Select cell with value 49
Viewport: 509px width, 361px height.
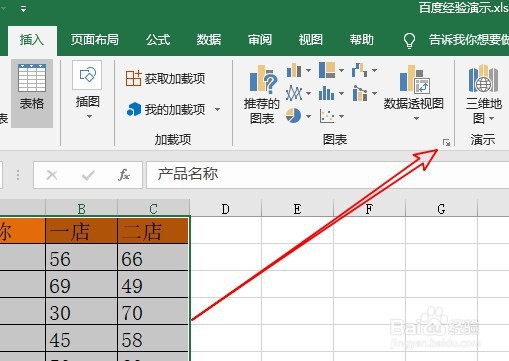pyautogui.click(x=153, y=284)
